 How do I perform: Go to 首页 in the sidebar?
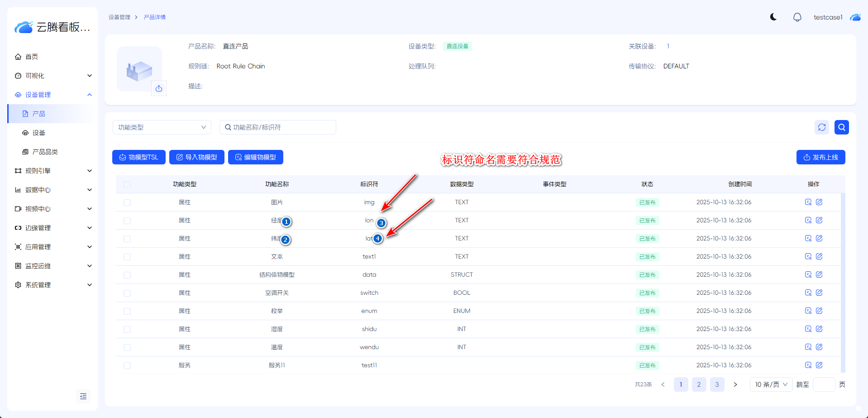point(32,57)
